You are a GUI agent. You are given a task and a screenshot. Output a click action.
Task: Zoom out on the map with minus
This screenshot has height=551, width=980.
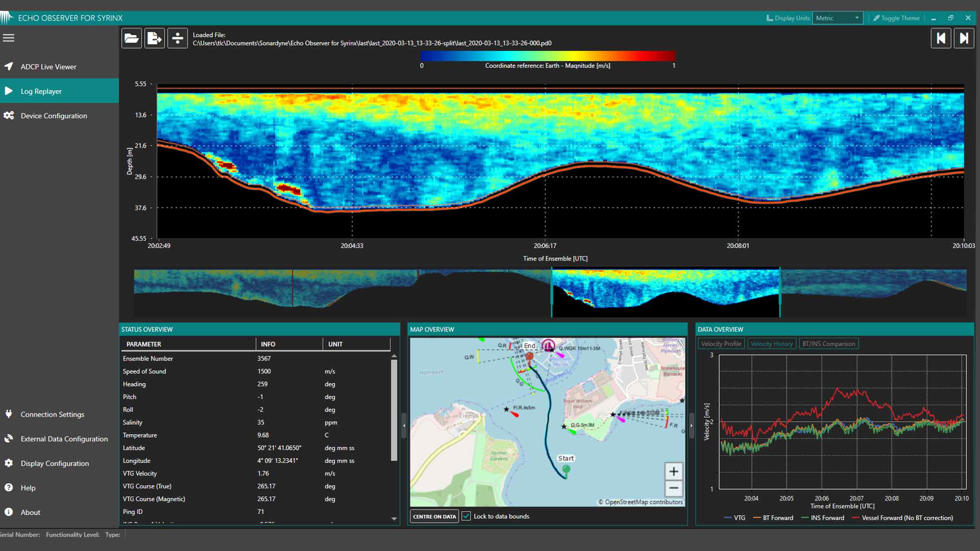click(674, 488)
